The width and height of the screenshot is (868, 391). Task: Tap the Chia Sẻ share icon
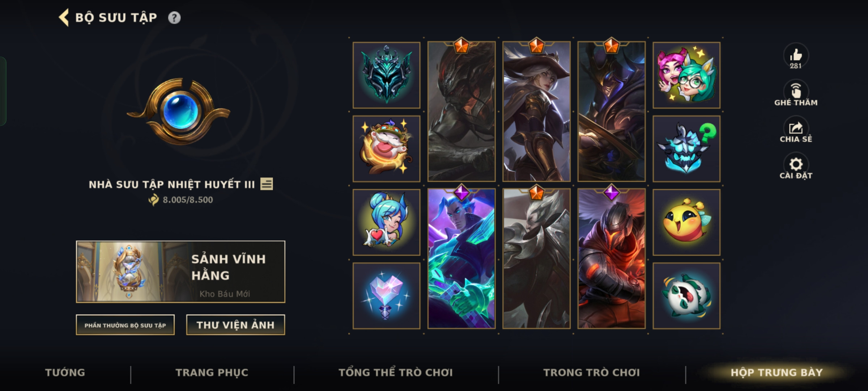(796, 127)
